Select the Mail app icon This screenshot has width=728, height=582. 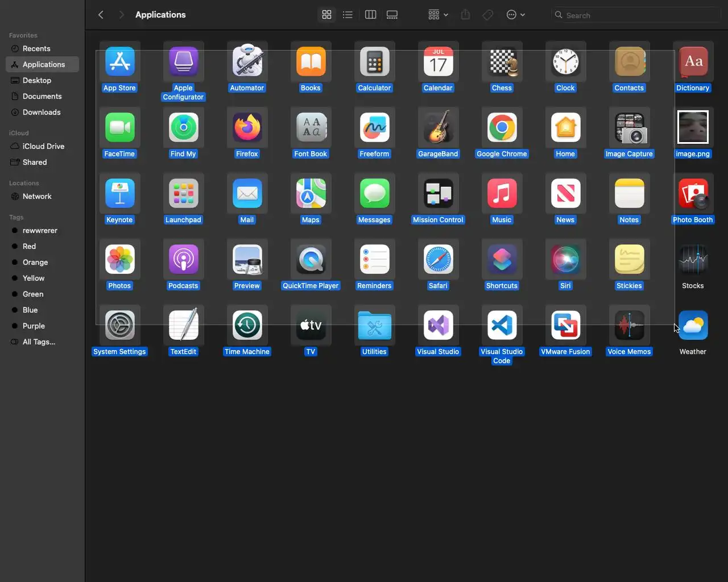pyautogui.click(x=247, y=193)
